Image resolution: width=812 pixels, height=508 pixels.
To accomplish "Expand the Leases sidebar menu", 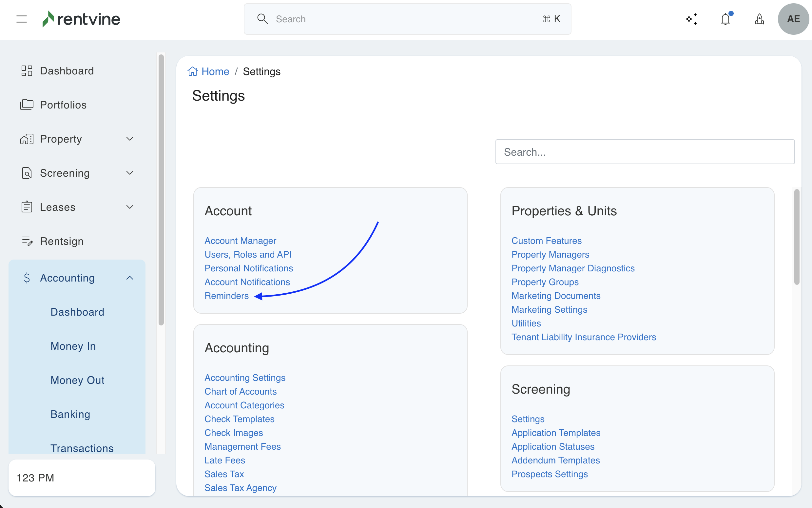I will pyautogui.click(x=130, y=207).
